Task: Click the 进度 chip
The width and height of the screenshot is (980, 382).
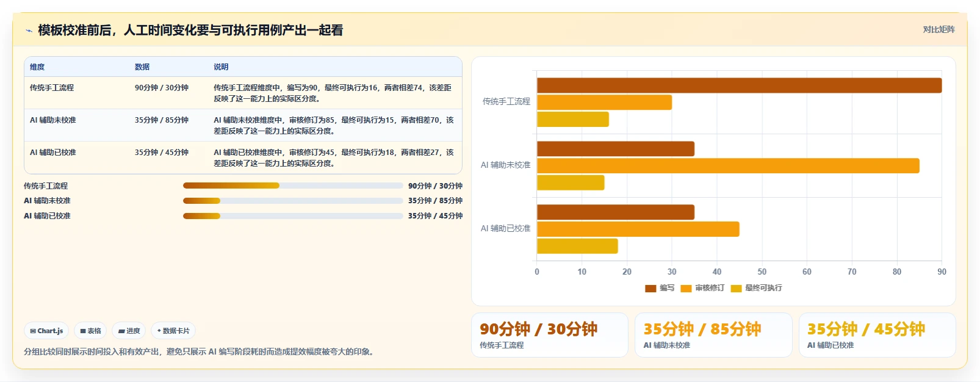Action: tap(129, 331)
